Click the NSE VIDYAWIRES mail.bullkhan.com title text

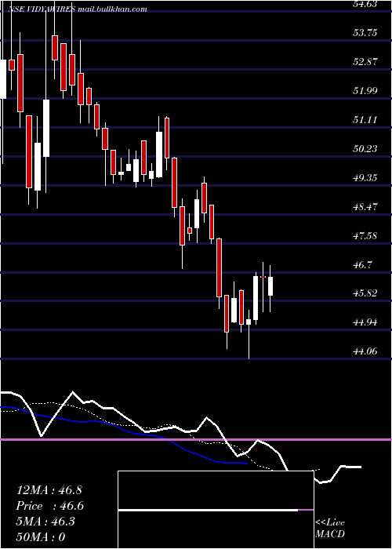pyautogui.click(x=77, y=9)
